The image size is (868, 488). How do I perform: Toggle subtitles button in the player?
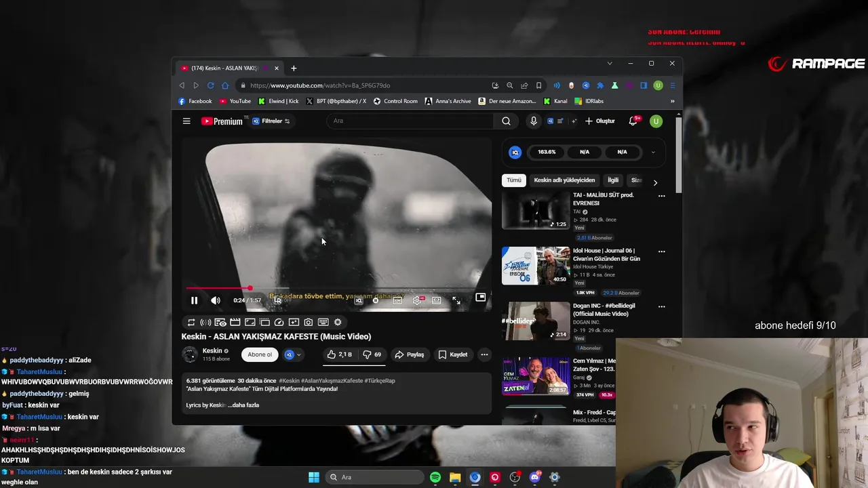pos(398,300)
